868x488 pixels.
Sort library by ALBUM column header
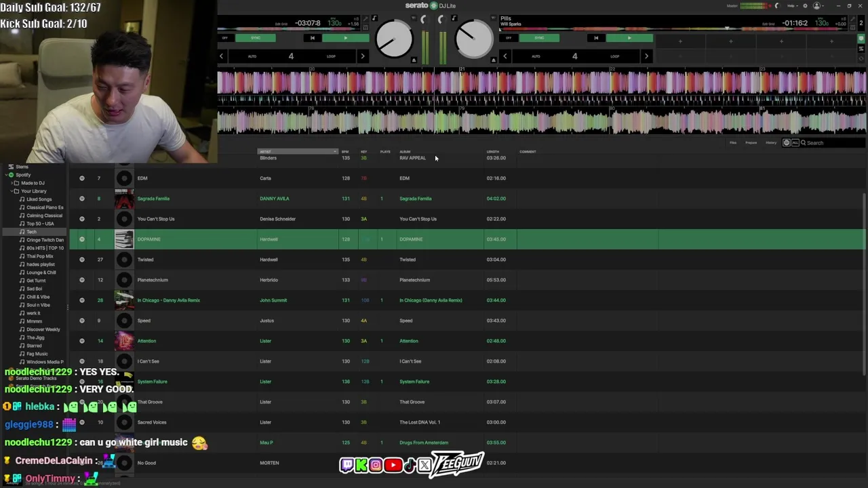click(406, 152)
